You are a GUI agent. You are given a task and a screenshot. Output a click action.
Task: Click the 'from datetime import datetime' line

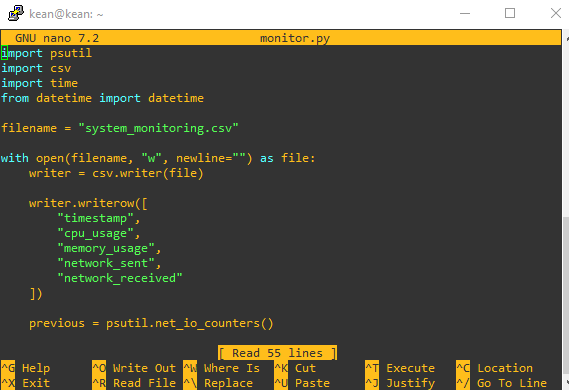tap(102, 98)
